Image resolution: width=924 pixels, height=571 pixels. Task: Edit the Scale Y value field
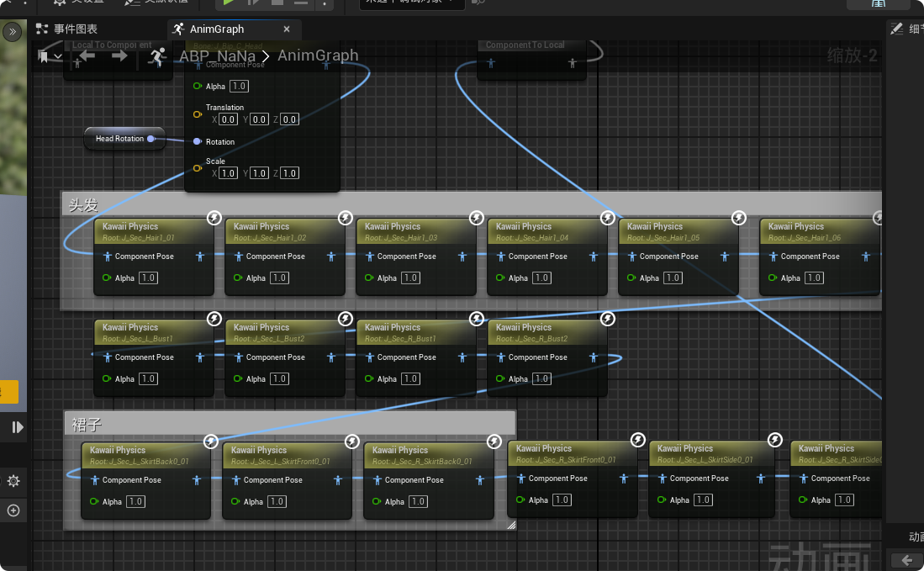pyautogui.click(x=259, y=173)
